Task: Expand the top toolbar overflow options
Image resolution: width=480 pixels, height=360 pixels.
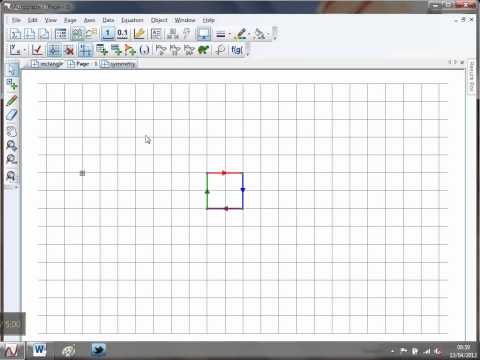Action: [275, 34]
